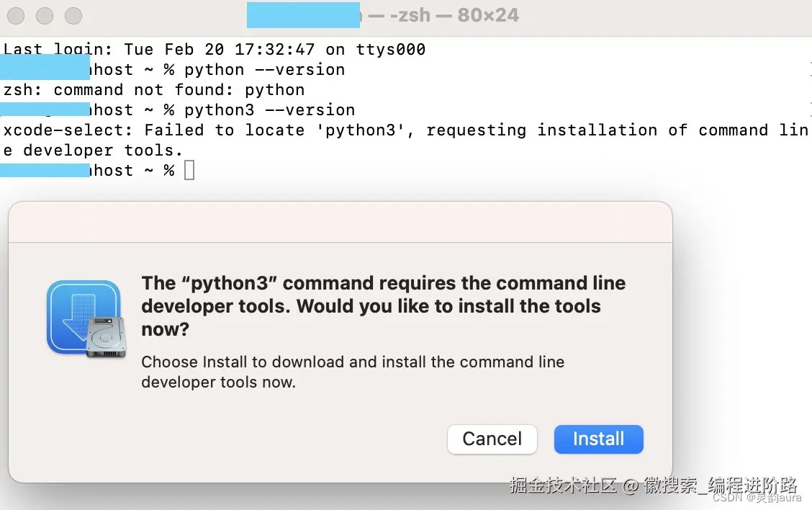Image resolution: width=812 pixels, height=510 pixels.
Task: Click the bold dialog headline about python3
Action: (383, 305)
